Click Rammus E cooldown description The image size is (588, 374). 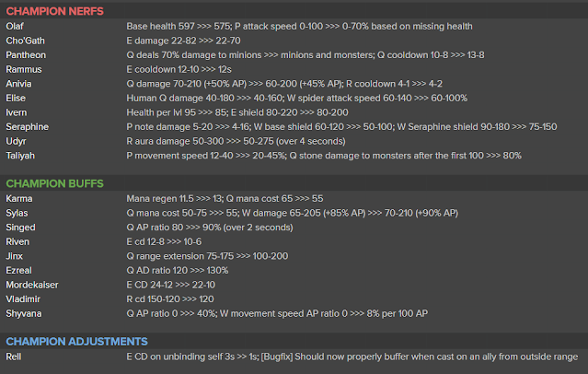pyautogui.click(x=179, y=69)
